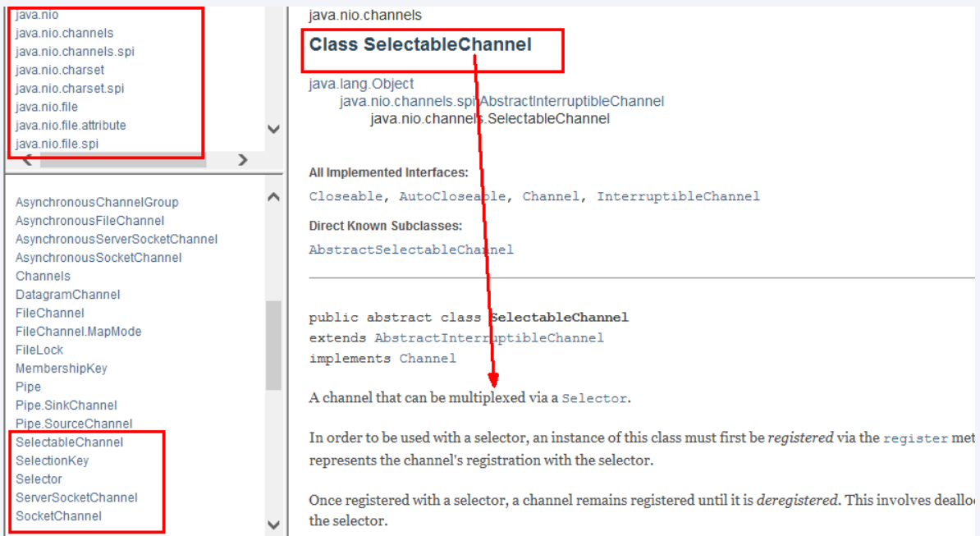The height and width of the screenshot is (536, 980).
Task: Open the AbstractSelectableChannel subclass link
Action: point(411,250)
